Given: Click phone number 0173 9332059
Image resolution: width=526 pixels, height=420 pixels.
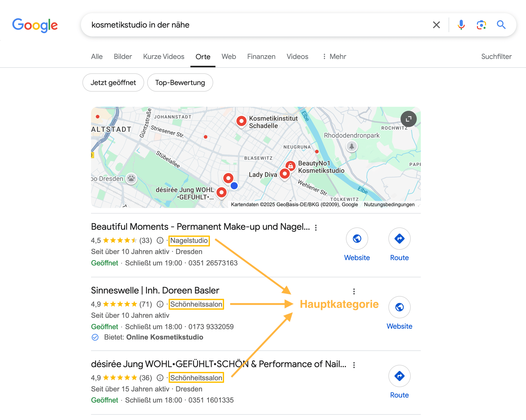Looking at the screenshot, I should [x=211, y=327].
